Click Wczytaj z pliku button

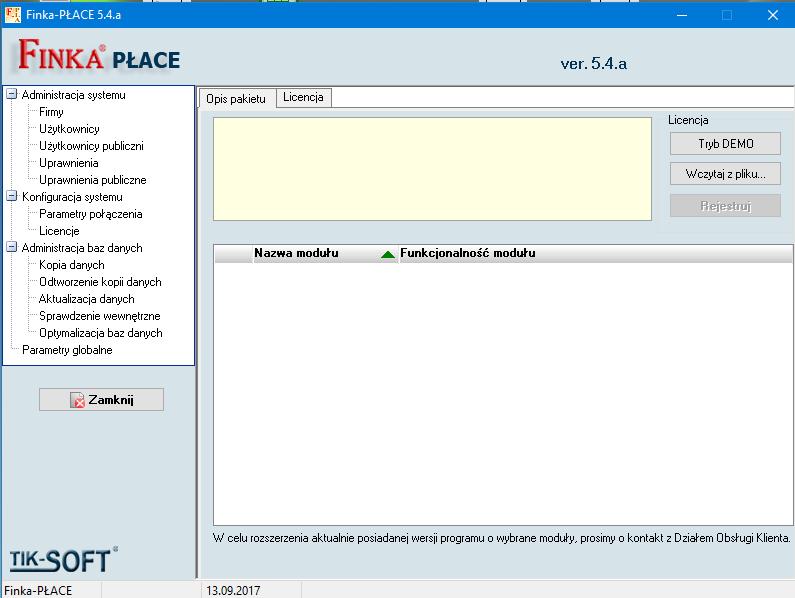tap(725, 174)
